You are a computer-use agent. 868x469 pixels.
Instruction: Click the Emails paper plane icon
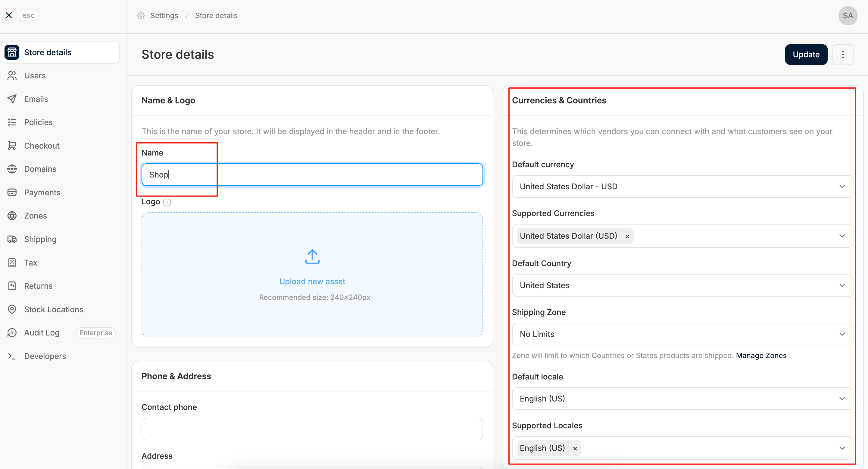pos(12,99)
